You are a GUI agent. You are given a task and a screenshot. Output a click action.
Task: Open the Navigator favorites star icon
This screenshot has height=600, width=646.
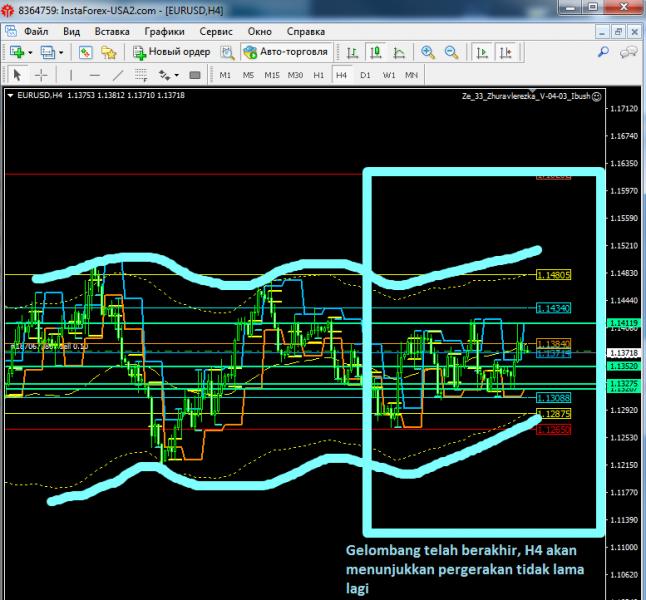[109, 52]
